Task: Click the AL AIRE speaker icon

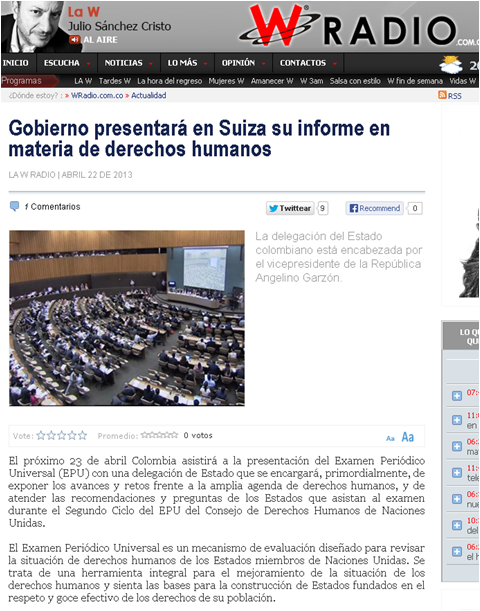Action: click(x=74, y=40)
